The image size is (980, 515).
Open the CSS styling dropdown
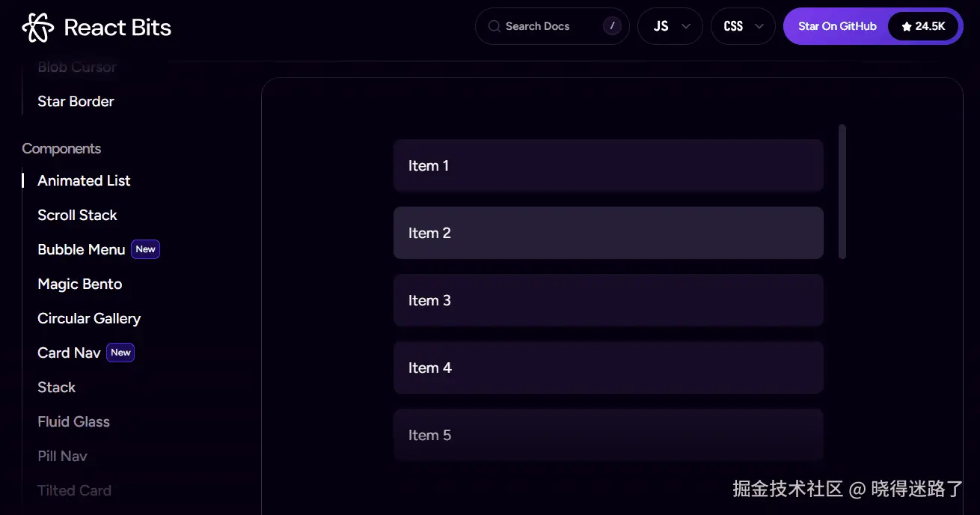pyautogui.click(x=742, y=26)
